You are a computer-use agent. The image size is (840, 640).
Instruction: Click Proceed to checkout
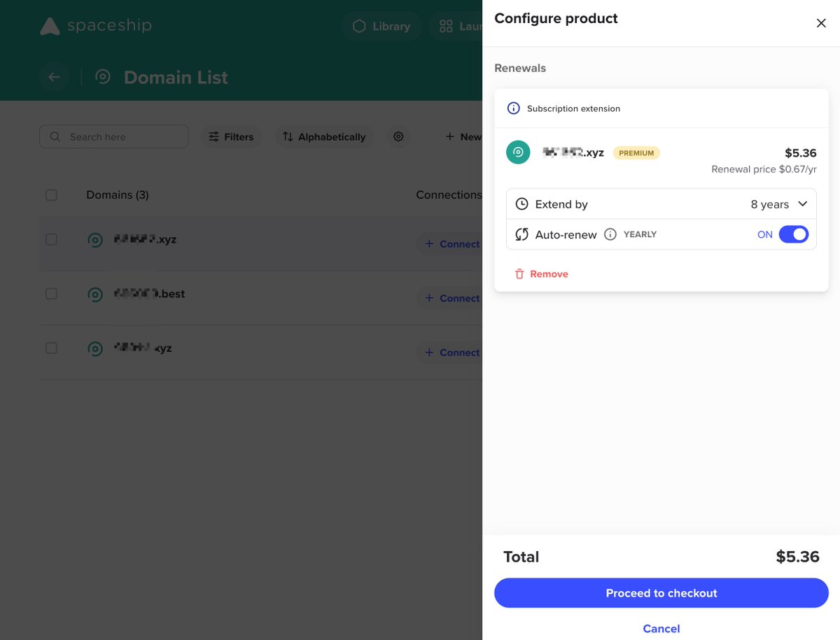661,593
